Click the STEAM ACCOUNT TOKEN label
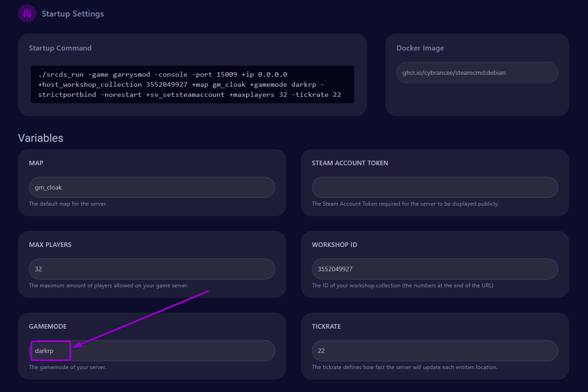Screen dimensions: 588x392 [x=350, y=163]
